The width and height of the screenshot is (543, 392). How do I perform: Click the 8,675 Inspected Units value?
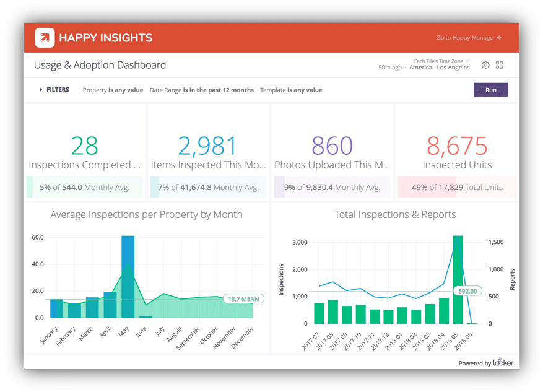pyautogui.click(x=457, y=146)
